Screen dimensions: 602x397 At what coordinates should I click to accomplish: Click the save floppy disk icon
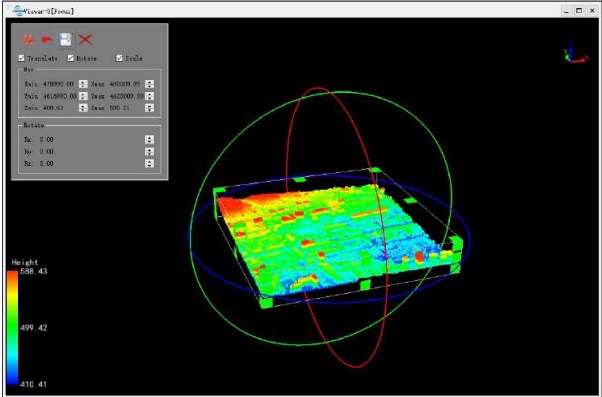coord(66,39)
